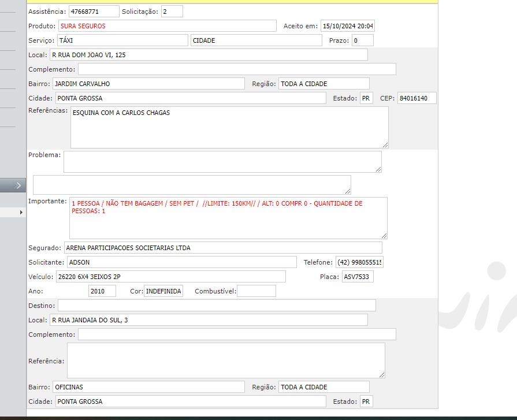Click the Importante notes text area
517x420 pixels.
[x=228, y=218]
